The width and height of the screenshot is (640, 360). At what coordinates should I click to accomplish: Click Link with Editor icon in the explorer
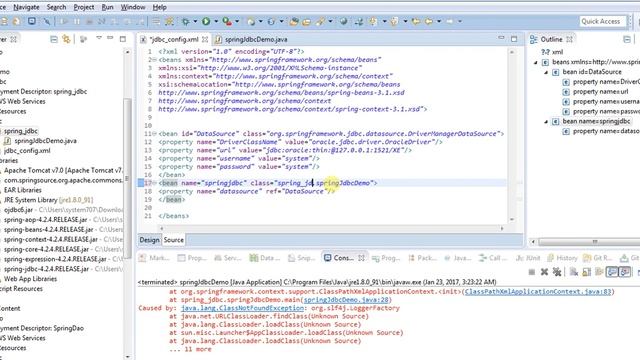(66, 39)
